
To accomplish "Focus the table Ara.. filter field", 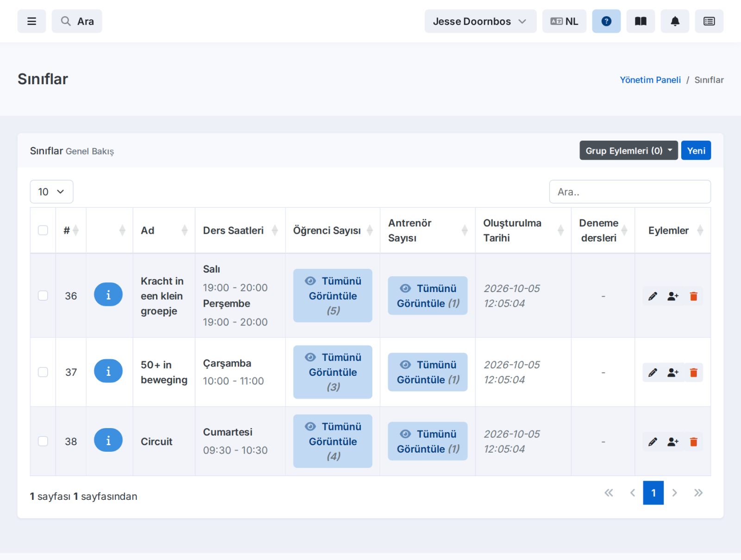I will tap(630, 192).
